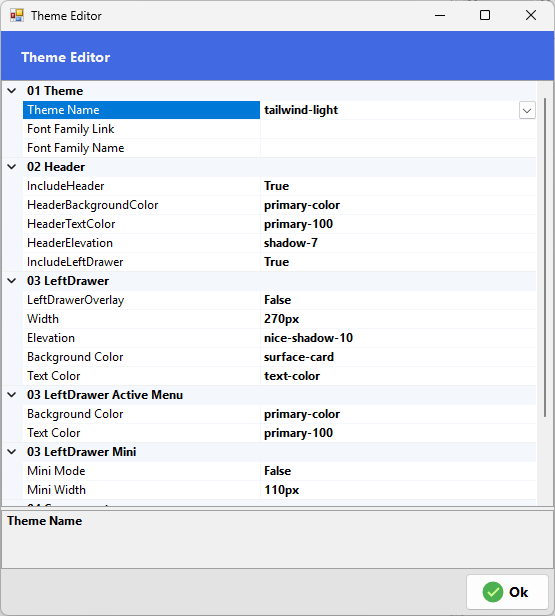Viewport: 555px width, 616px height.
Task: Open the Theme Name dropdown arrow
Action: tap(527, 110)
